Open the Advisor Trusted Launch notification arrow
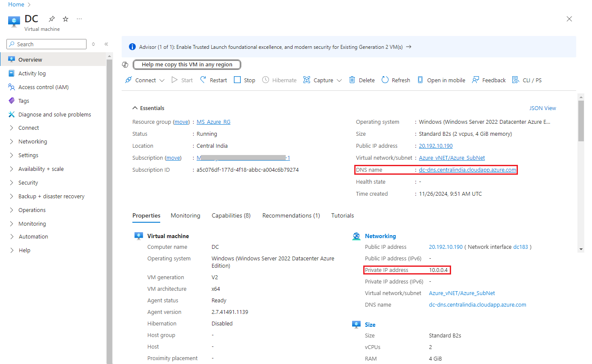This screenshot has width=592, height=364. coord(409,47)
